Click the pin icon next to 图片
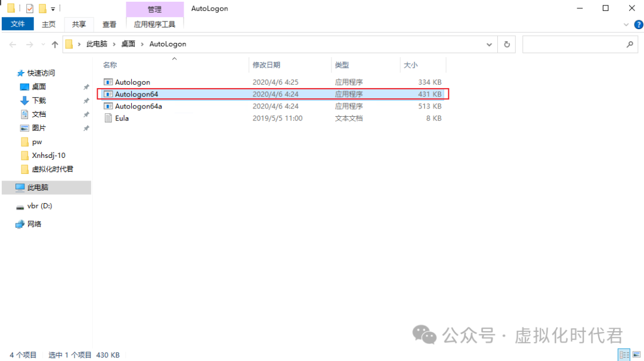The width and height of the screenshot is (644, 361). click(x=86, y=128)
